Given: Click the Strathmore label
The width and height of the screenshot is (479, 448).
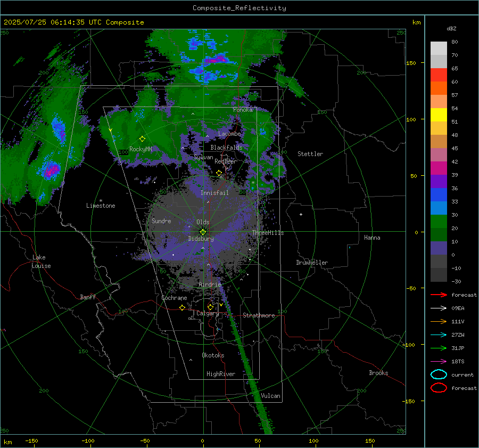Looking at the screenshot, I should [259, 315].
